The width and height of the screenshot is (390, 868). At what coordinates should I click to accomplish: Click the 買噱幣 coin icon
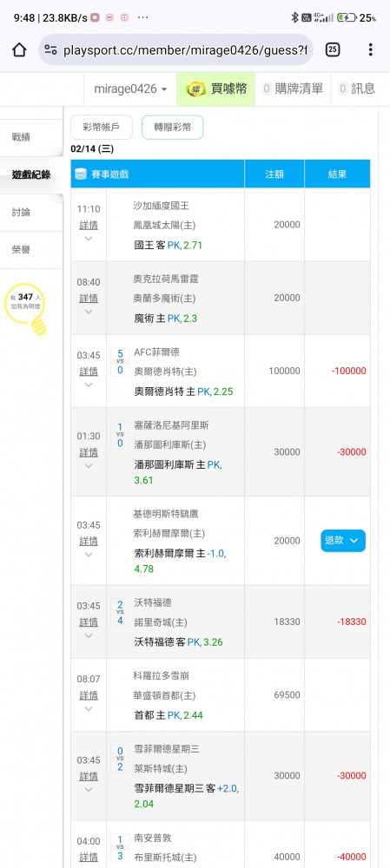[195, 89]
